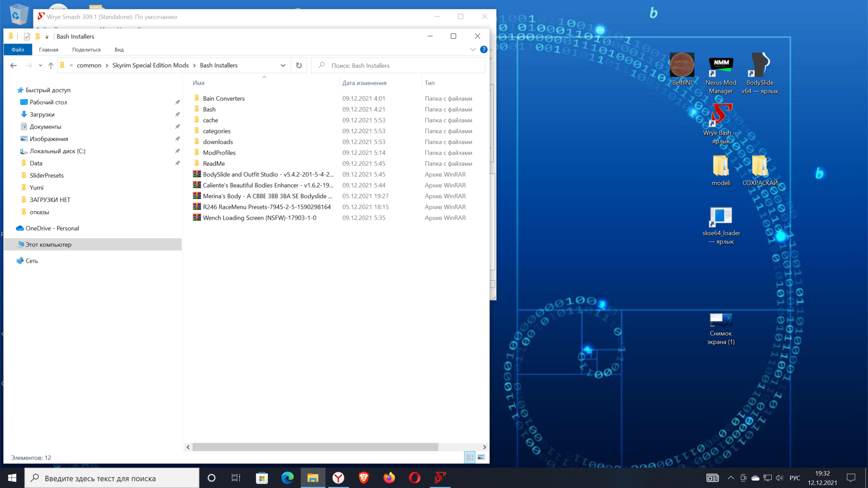The width and height of the screenshot is (868, 488).
Task: Open the Brave browser taskbar icon
Action: pos(363,478)
